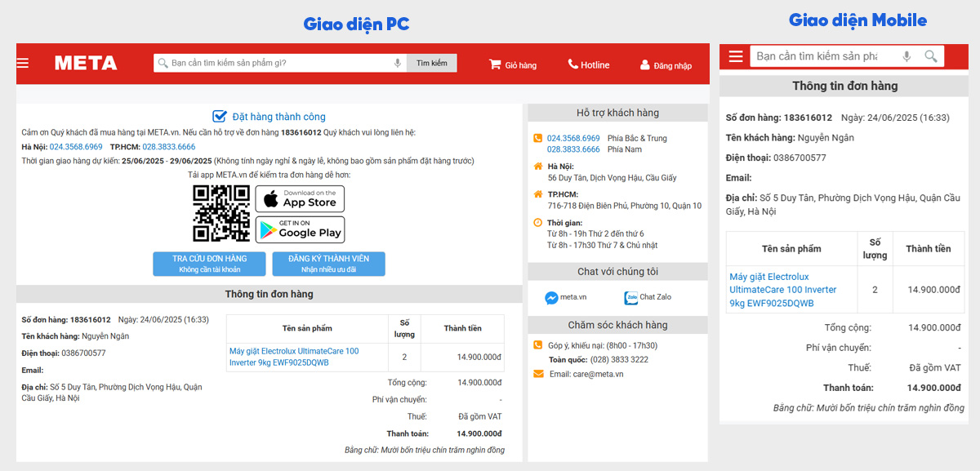
Task: Click the home icon next to Hà Nội address
Action: 537,167
